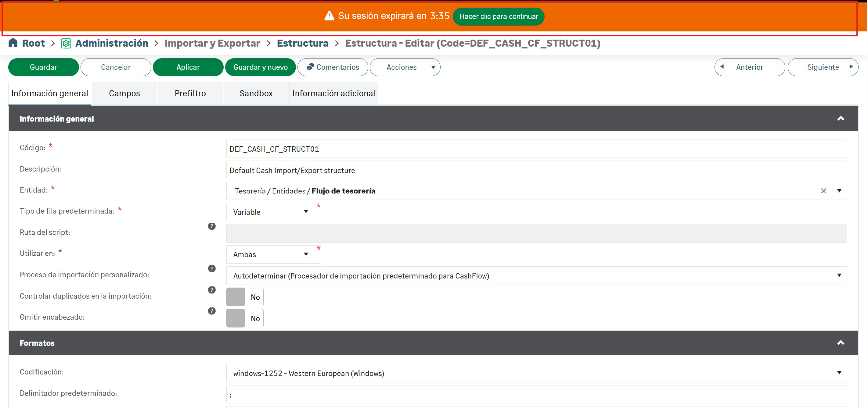Click the Descripción input field
The image size is (868, 408).
(536, 170)
